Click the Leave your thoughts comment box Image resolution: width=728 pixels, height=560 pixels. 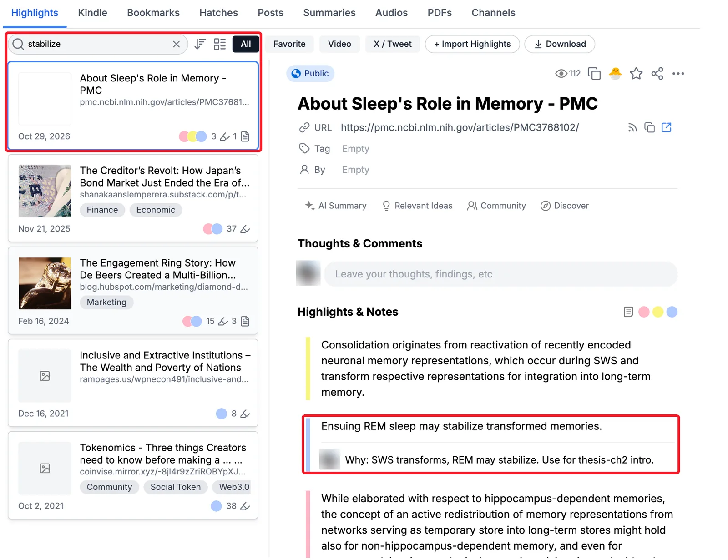pyautogui.click(x=501, y=274)
